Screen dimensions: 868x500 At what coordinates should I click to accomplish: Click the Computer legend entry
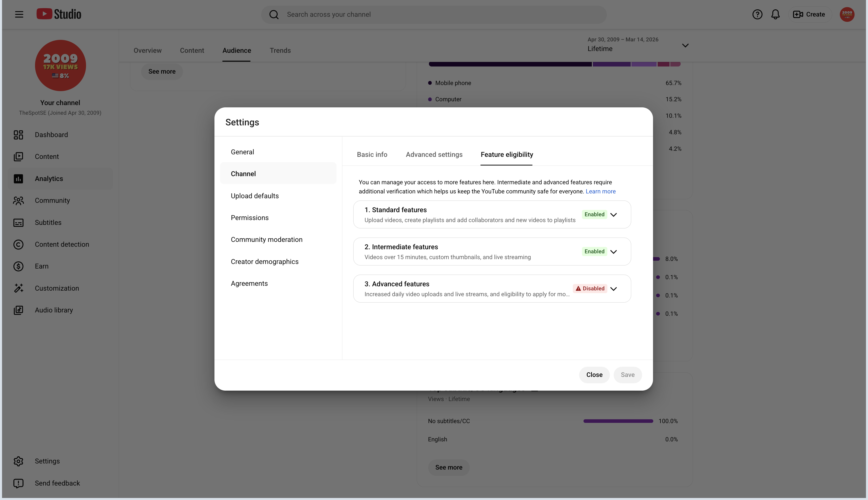pos(445,99)
